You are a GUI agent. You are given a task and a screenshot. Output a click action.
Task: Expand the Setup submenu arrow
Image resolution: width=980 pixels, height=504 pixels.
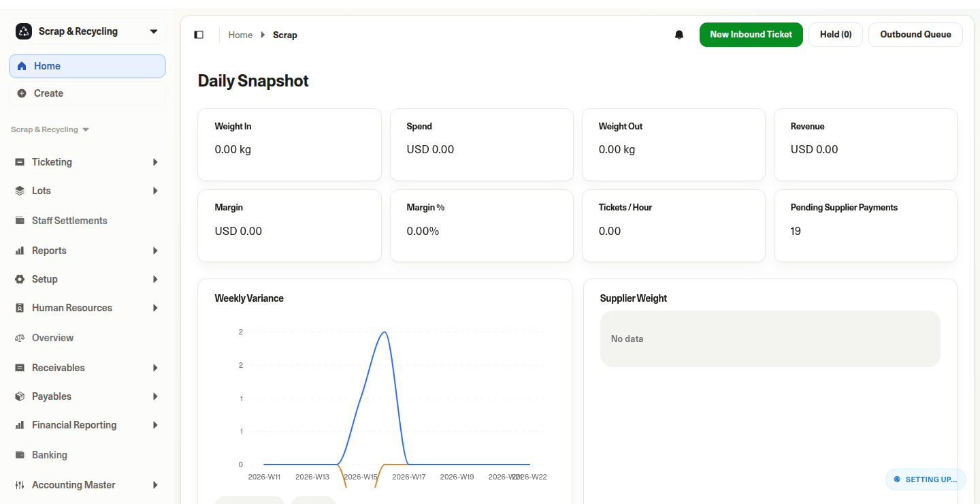(155, 279)
